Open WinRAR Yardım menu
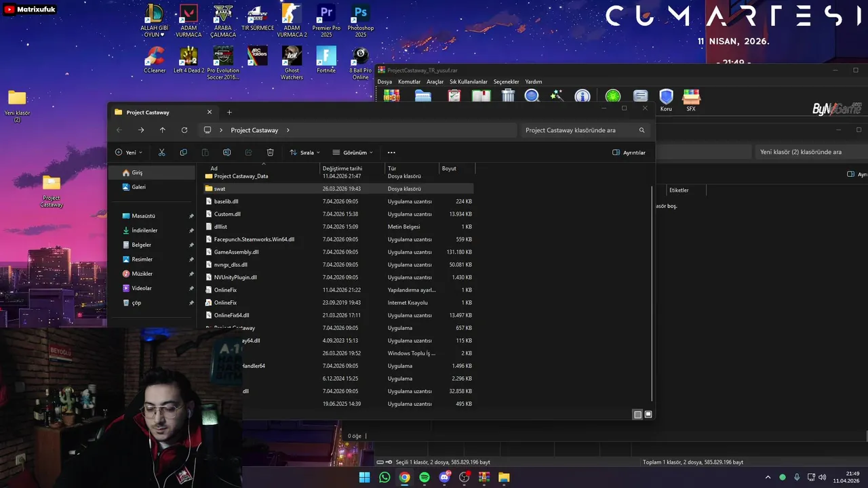Image resolution: width=868 pixels, height=488 pixels. click(x=534, y=81)
